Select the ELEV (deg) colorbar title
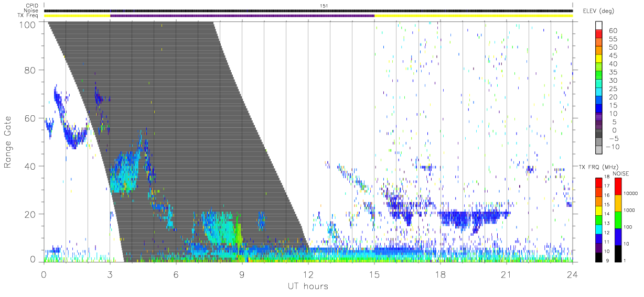Image resolution: width=644 pixels, height=297 pixels. (599, 11)
